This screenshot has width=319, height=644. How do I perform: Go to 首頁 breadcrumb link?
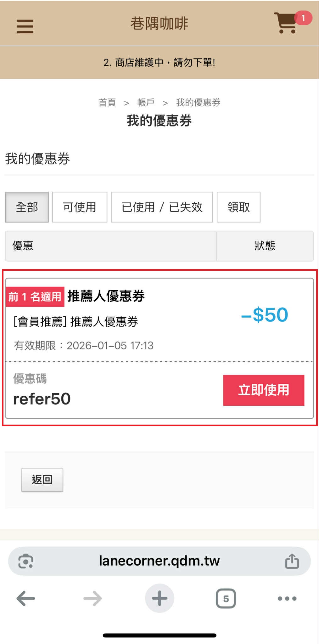[107, 103]
